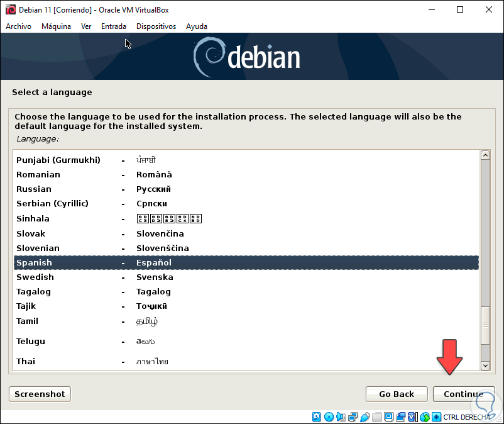This screenshot has height=424, width=504.
Task: Click the USB devices status icon
Action: pyautogui.click(x=365, y=417)
